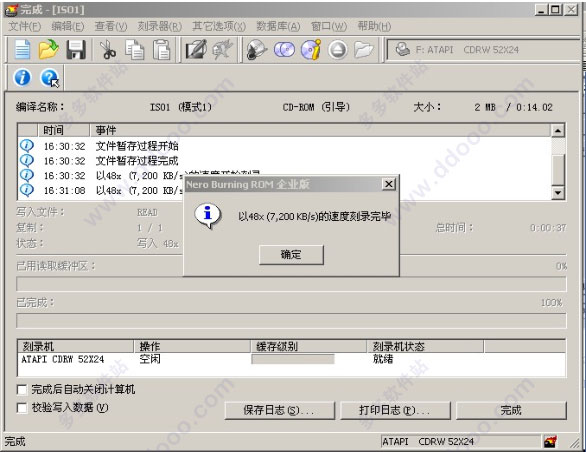This screenshot has height=452, width=586.
Task: Open the recorder selection F: ATAPI CDRW 52X24 box
Action: 484,50
